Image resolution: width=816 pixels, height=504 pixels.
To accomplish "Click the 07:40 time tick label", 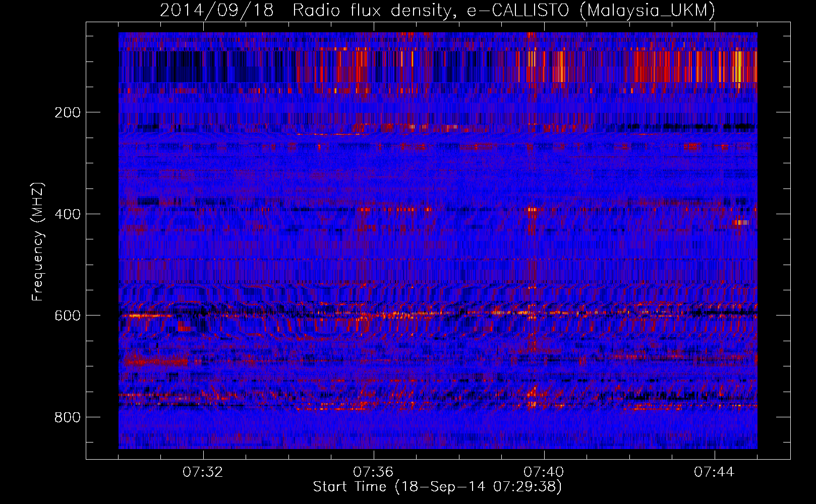I will pyautogui.click(x=544, y=472).
